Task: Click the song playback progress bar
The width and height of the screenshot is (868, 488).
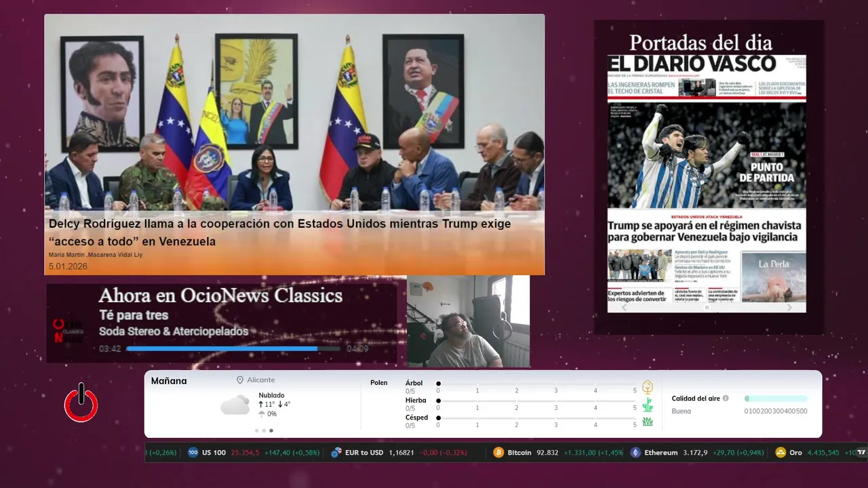Action: pyautogui.click(x=233, y=349)
